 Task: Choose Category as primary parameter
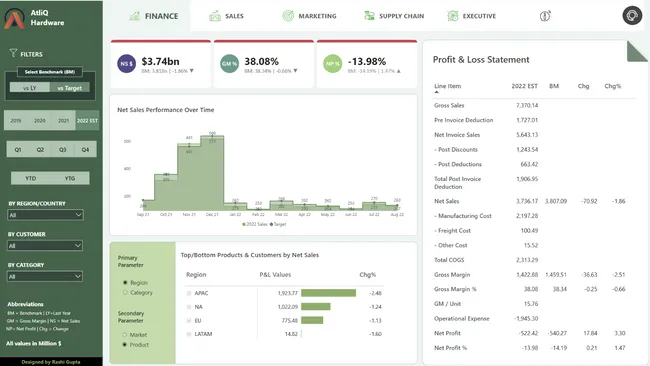[125, 292]
